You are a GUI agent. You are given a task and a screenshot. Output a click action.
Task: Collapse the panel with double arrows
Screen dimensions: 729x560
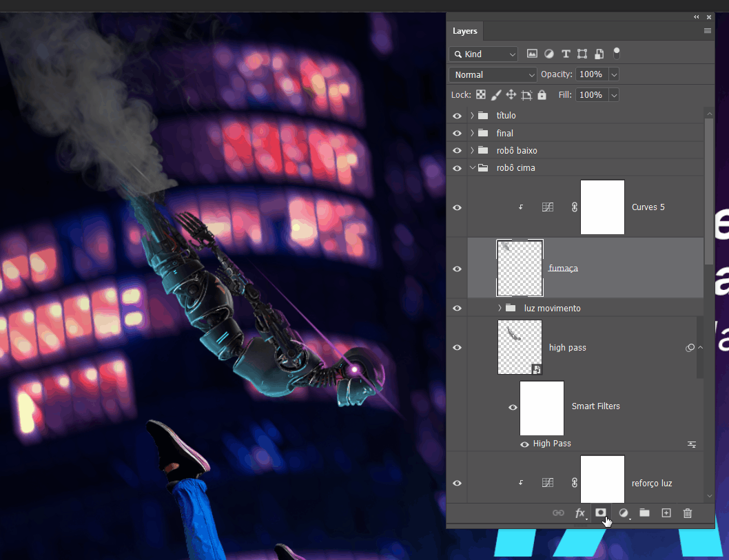point(697,17)
